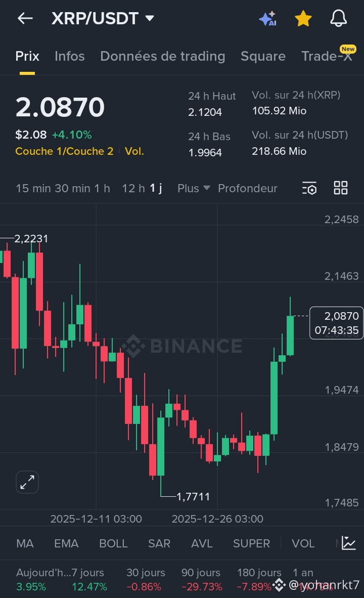Switch to the Infos tab
This screenshot has width=364, height=598.
(x=69, y=56)
